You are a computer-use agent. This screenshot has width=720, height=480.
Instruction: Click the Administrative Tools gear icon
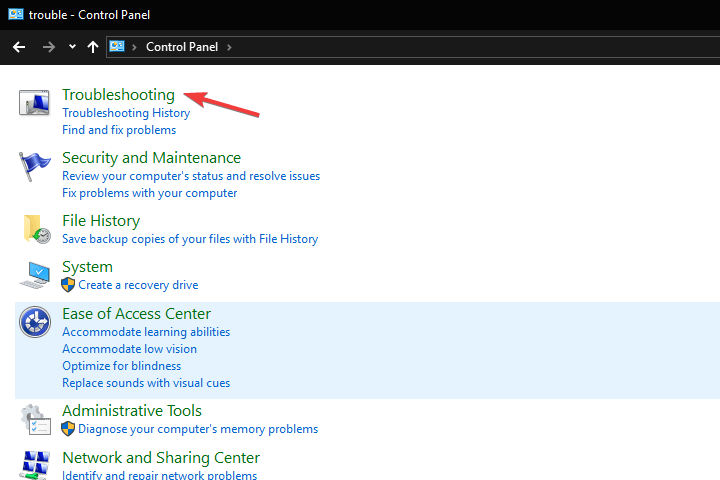36,419
